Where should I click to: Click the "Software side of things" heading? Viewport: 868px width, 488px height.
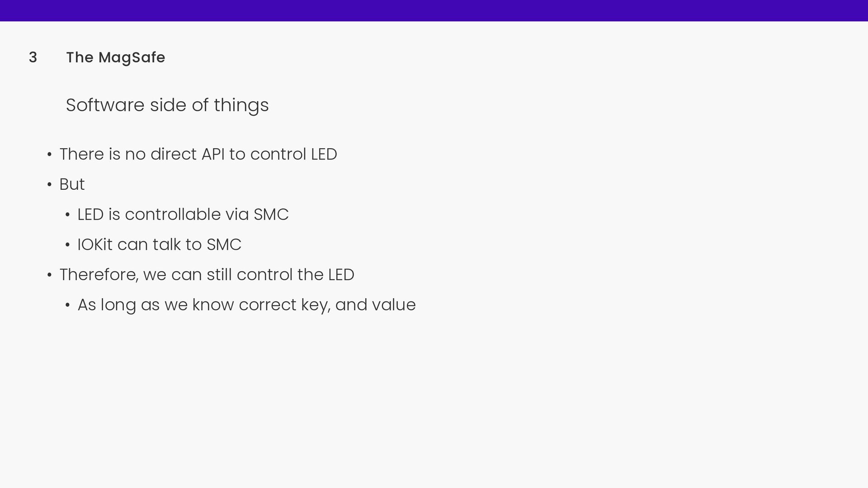click(x=167, y=105)
